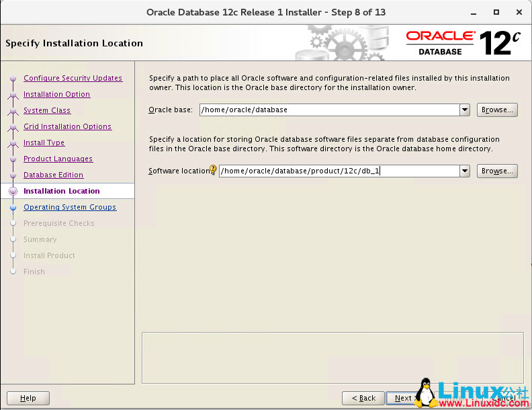Image resolution: width=532 pixels, height=410 pixels.
Task: Jump to Install Type step
Action: pos(44,142)
